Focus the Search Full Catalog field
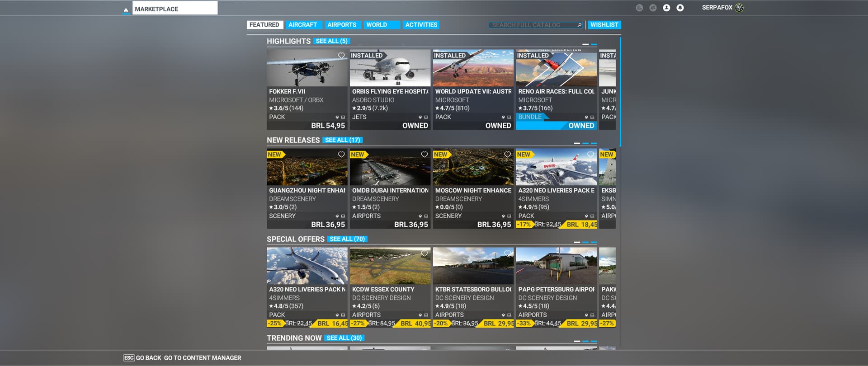This screenshot has height=366, width=868. pyautogui.click(x=536, y=25)
